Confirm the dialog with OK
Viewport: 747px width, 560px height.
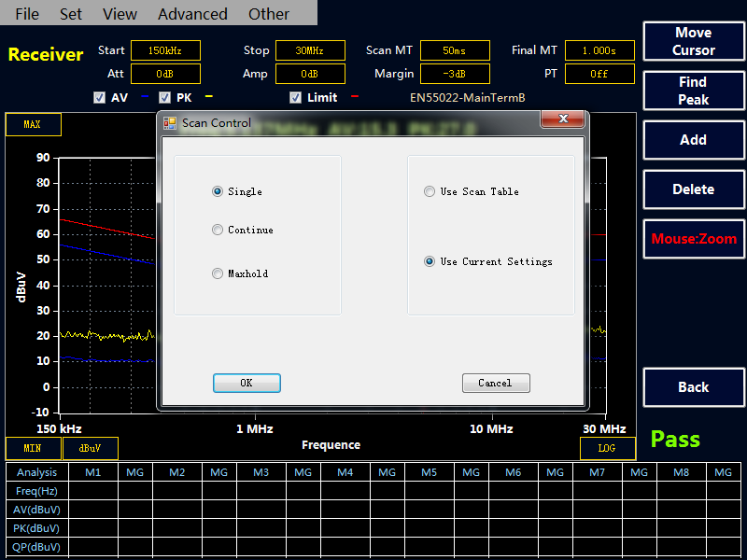[x=247, y=383]
